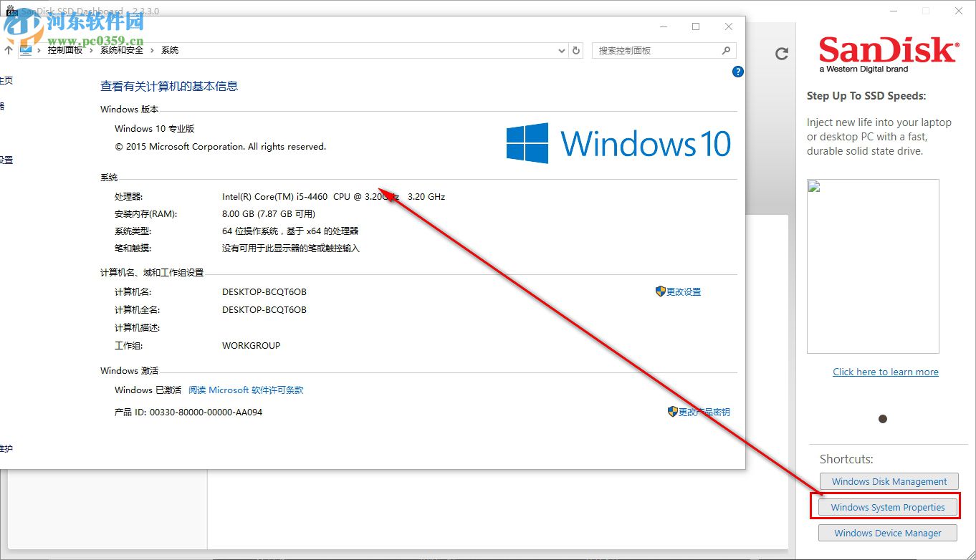Maximize the System control panel window
The image size is (976, 560).
(x=695, y=27)
